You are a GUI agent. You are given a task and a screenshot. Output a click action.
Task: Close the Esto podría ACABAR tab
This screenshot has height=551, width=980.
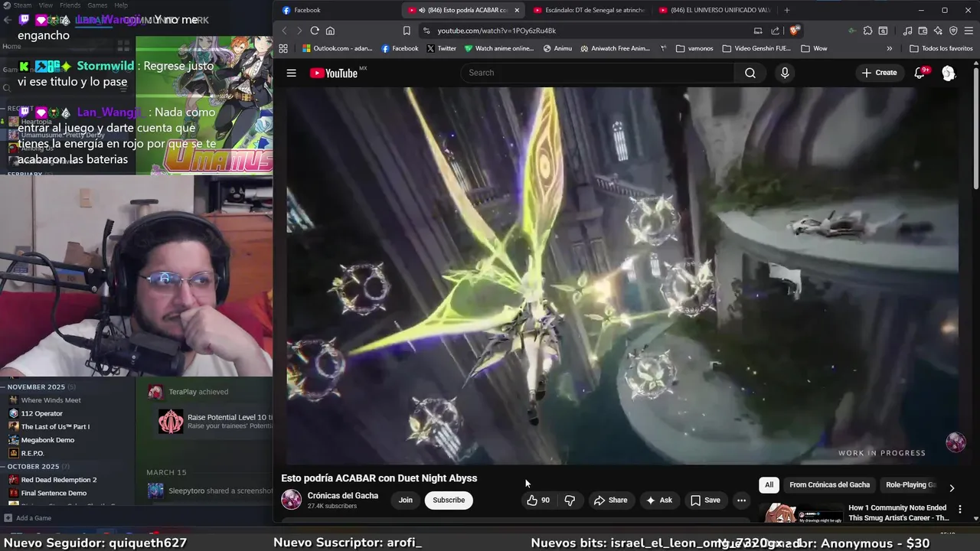click(517, 10)
